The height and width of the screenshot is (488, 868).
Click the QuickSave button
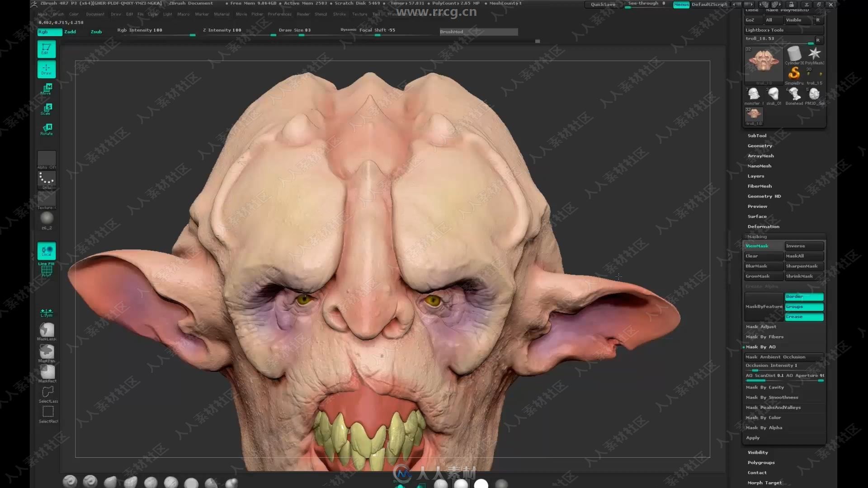pos(603,4)
